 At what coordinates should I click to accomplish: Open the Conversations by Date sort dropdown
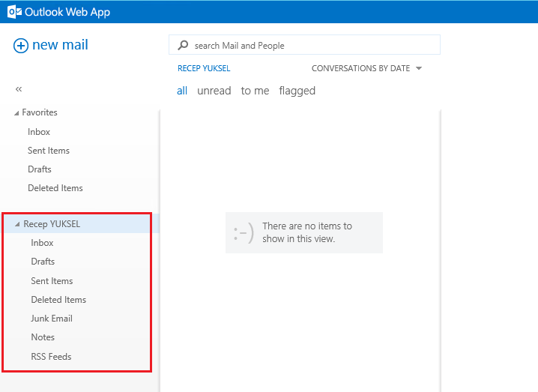(366, 68)
